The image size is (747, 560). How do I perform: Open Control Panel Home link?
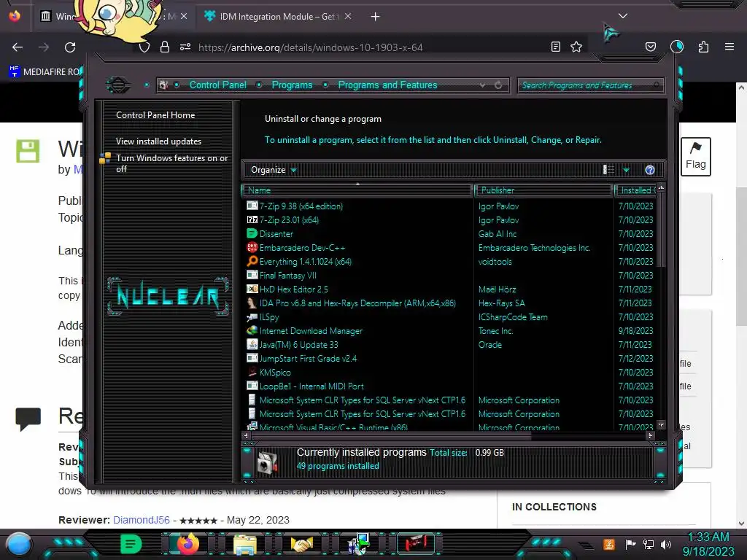[155, 115]
